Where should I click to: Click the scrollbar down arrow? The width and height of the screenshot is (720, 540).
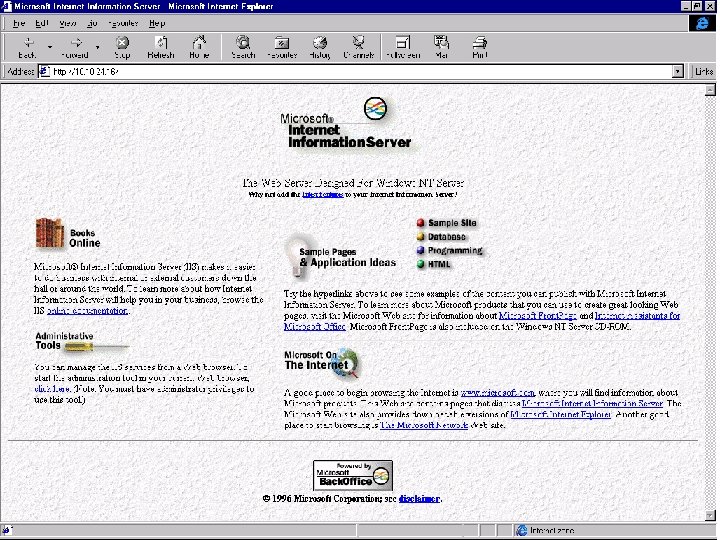pos(710,515)
